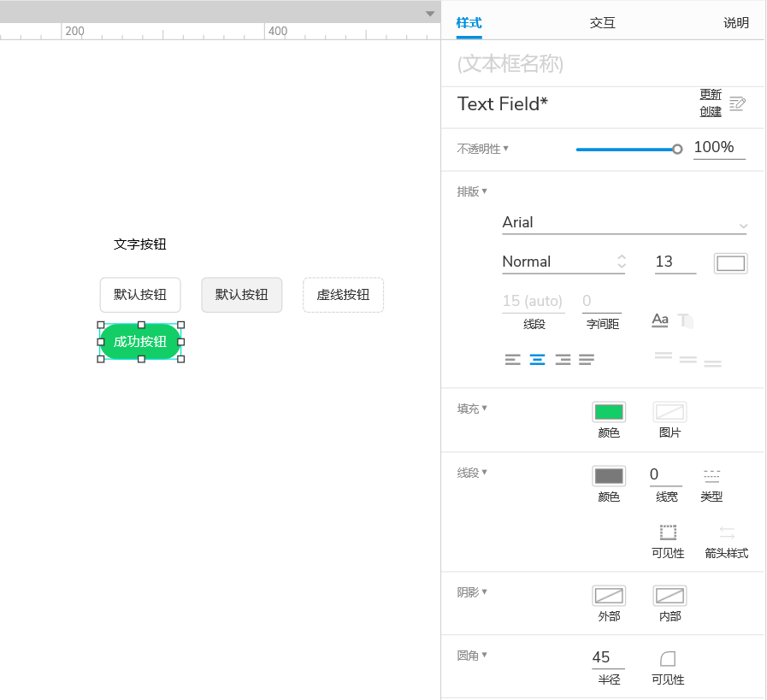
Task: Switch to the 说明 tab
Action: click(735, 23)
